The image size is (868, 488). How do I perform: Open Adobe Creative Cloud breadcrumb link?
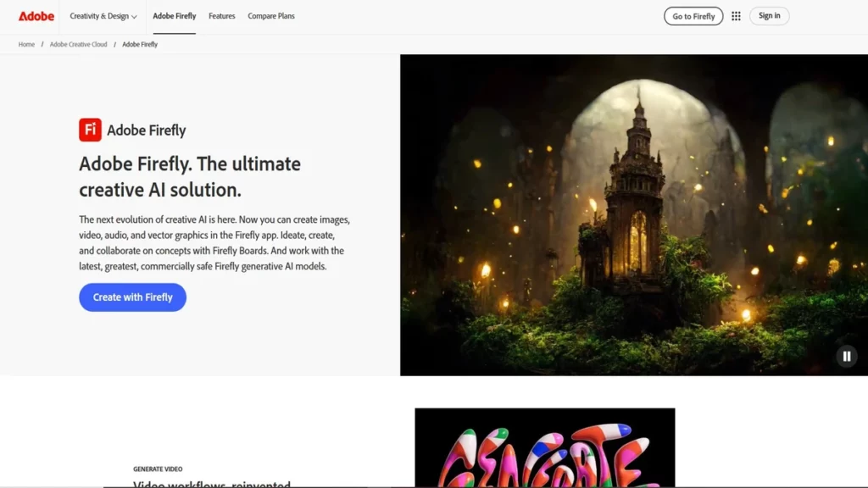pyautogui.click(x=78, y=44)
